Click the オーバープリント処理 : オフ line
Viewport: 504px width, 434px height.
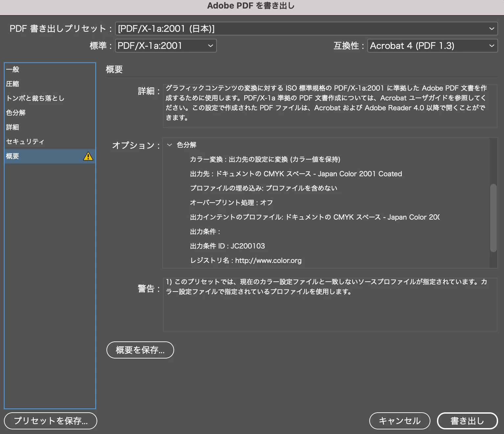click(x=231, y=203)
